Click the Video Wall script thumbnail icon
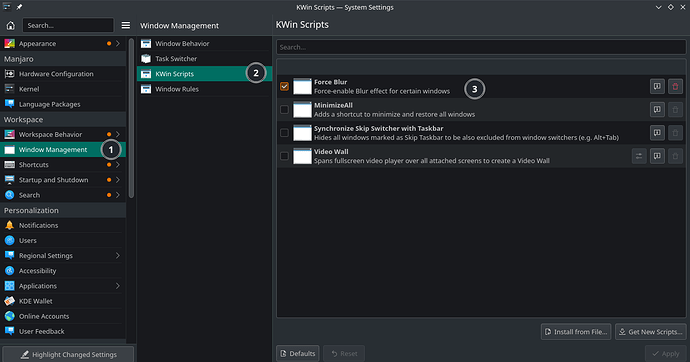 [302, 156]
